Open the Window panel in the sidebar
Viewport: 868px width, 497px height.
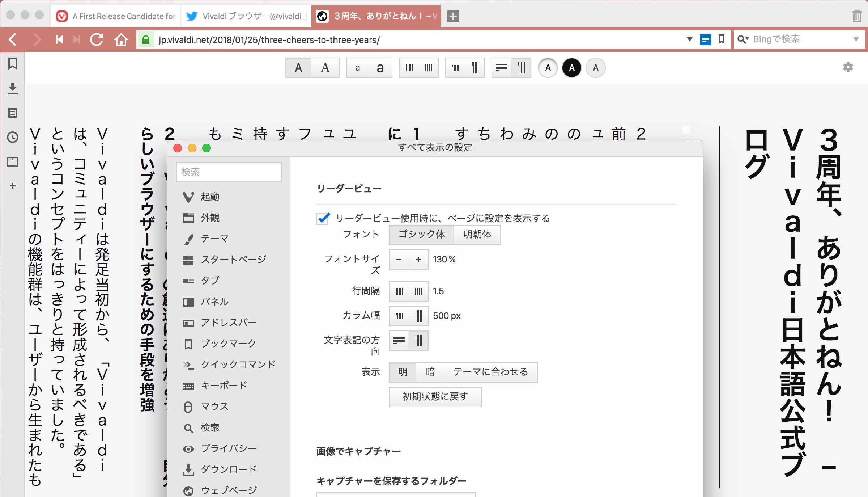pyautogui.click(x=12, y=162)
